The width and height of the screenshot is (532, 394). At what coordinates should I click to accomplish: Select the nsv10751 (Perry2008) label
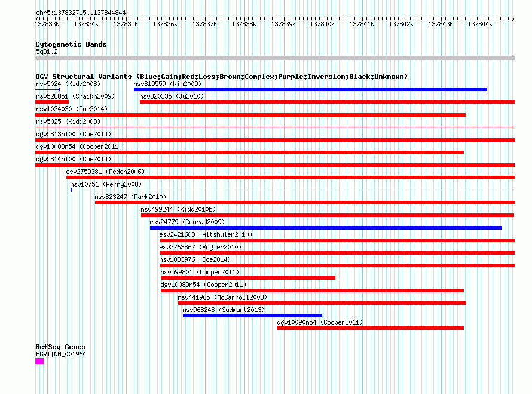point(106,184)
